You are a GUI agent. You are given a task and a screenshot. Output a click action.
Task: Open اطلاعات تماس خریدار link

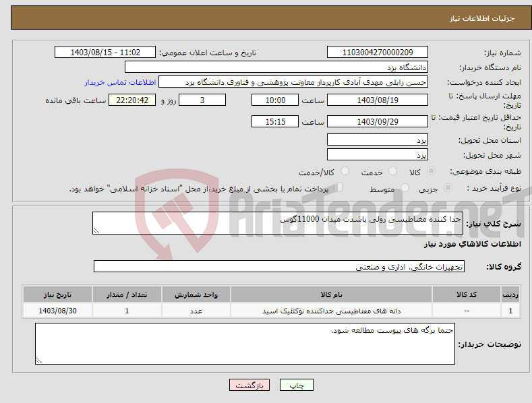(x=120, y=82)
